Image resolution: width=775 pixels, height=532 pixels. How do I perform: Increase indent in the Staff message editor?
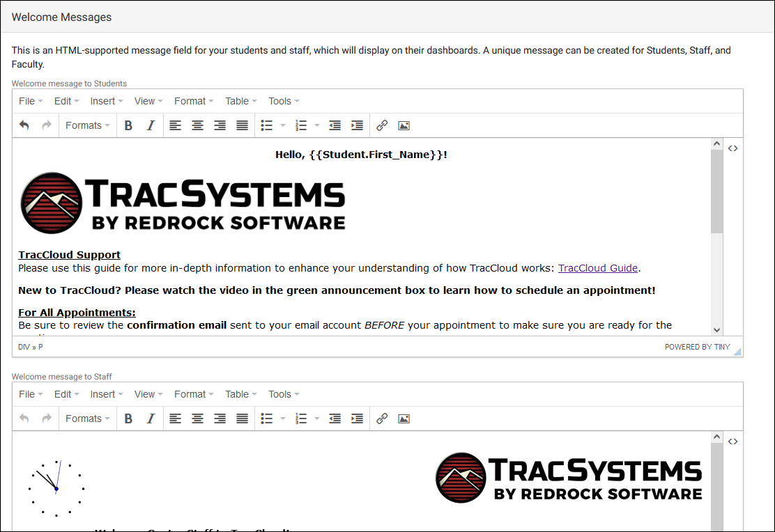point(357,418)
